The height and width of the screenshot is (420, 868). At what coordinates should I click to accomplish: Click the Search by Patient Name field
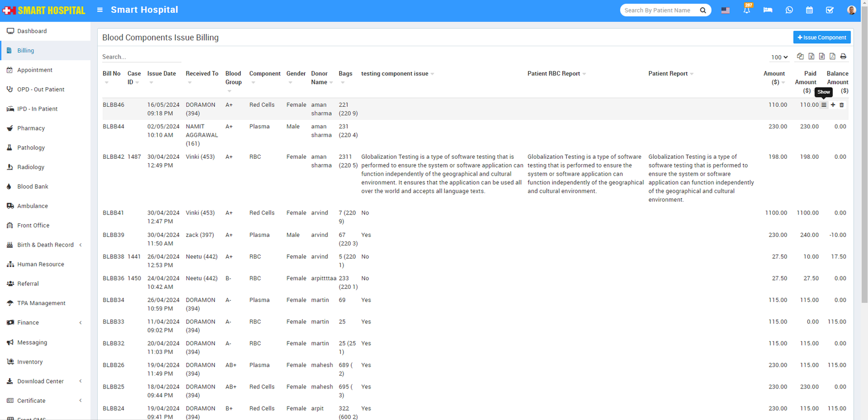point(660,10)
